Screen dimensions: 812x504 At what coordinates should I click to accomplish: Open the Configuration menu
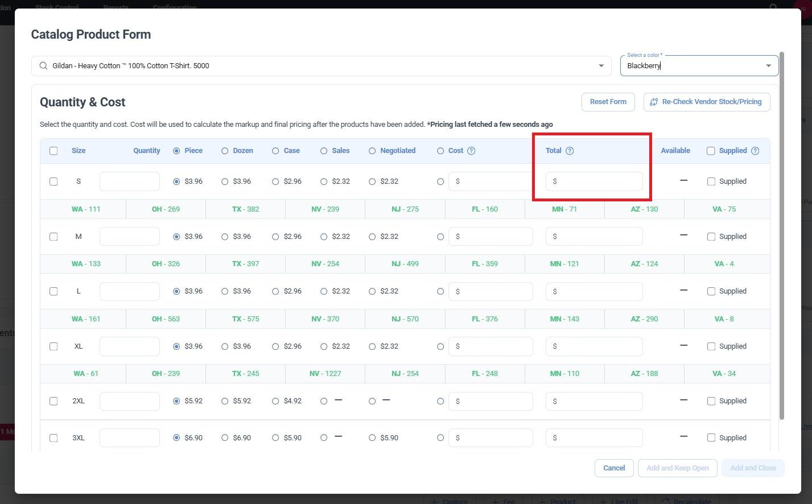click(175, 7)
